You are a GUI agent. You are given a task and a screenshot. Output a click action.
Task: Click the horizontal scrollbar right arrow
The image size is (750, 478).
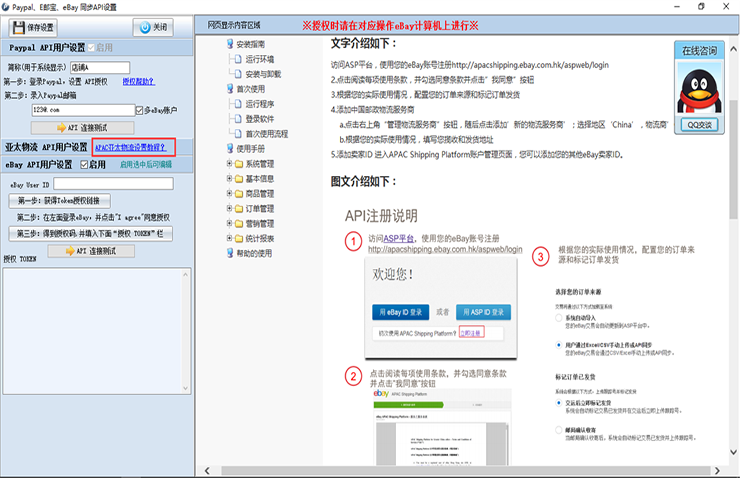click(x=717, y=471)
